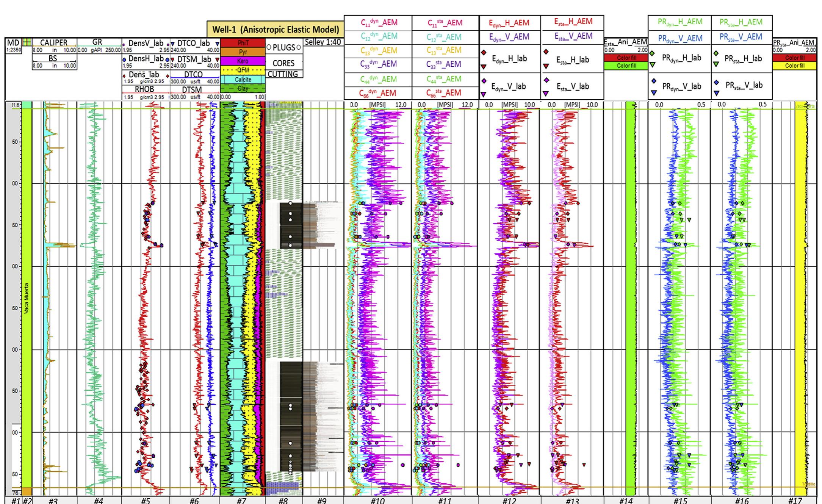Click red diamond icon beside Edyn_H_lab
The height and width of the screenshot is (504, 822).
tap(484, 52)
